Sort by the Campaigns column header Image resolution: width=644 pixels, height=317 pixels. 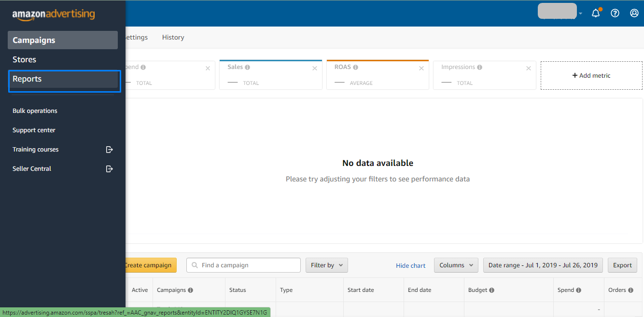click(171, 290)
